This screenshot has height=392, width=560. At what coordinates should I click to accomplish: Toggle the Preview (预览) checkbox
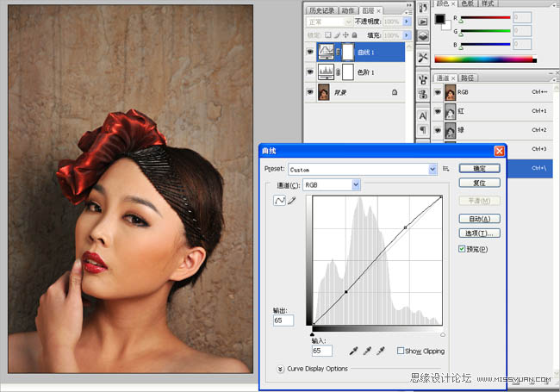(463, 249)
